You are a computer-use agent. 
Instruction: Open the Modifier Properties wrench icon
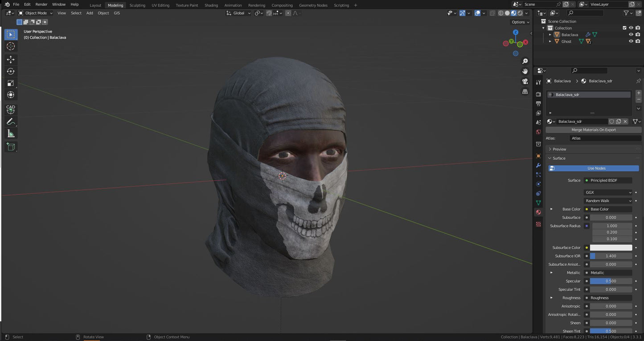pos(538,166)
